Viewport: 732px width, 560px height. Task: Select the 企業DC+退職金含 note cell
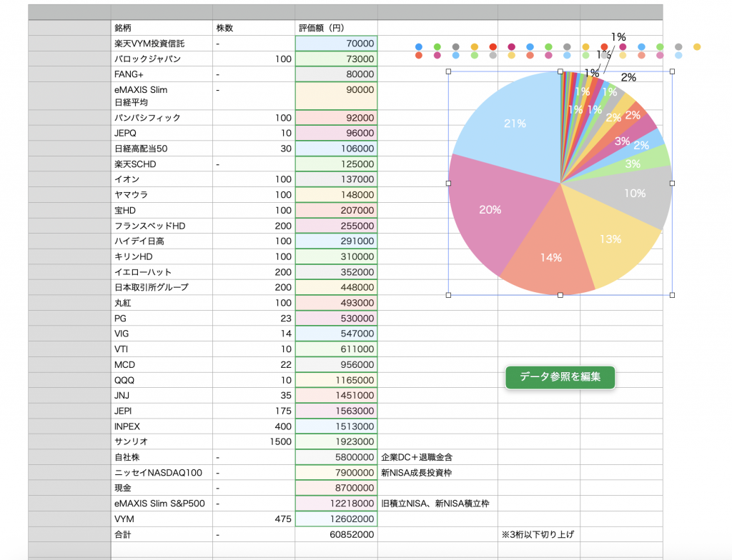[x=437, y=457]
